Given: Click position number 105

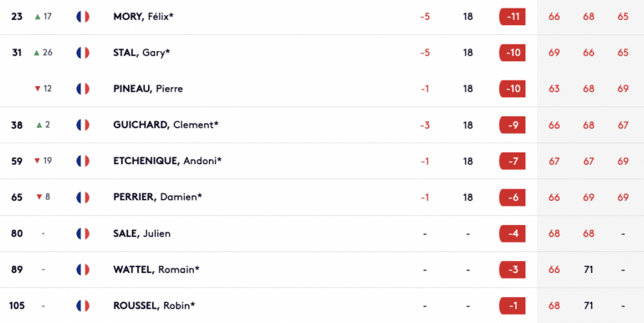Looking at the screenshot, I should [17, 305].
